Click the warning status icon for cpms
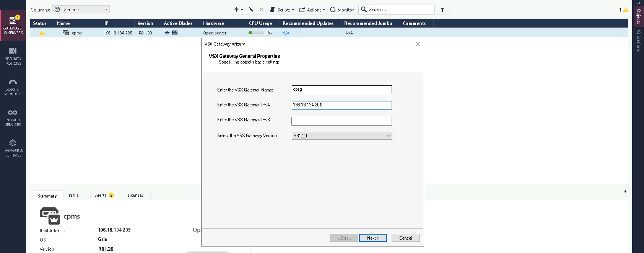This screenshot has height=253, width=644. point(42,33)
